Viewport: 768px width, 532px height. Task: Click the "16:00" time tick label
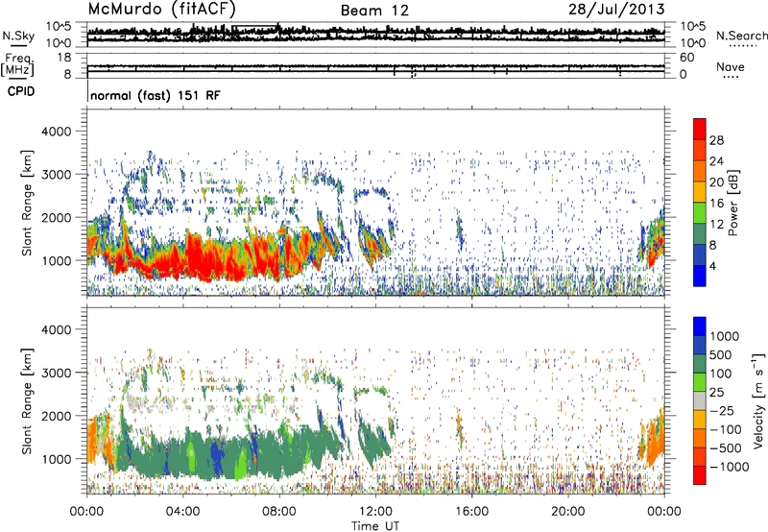tap(471, 512)
